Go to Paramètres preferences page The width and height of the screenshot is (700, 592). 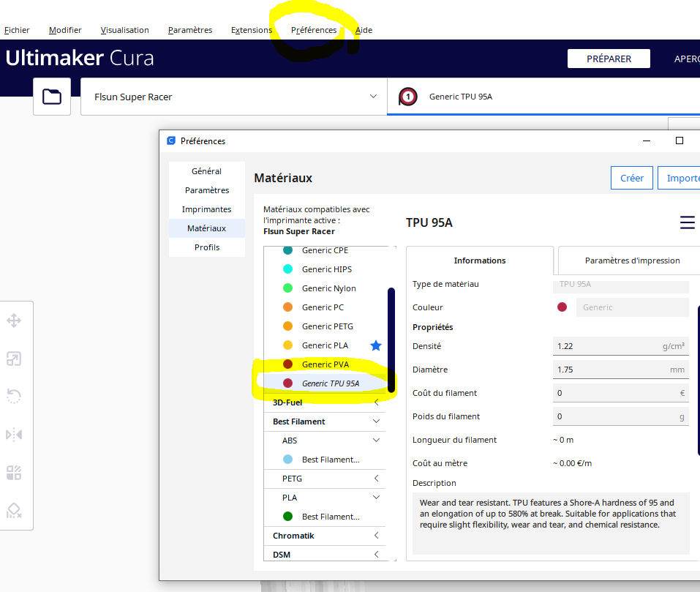[207, 190]
